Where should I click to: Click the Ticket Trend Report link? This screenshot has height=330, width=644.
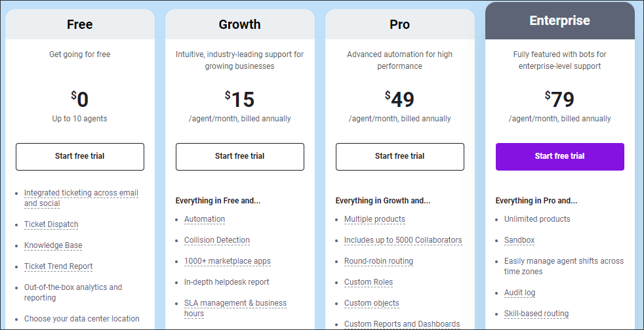pos(58,266)
